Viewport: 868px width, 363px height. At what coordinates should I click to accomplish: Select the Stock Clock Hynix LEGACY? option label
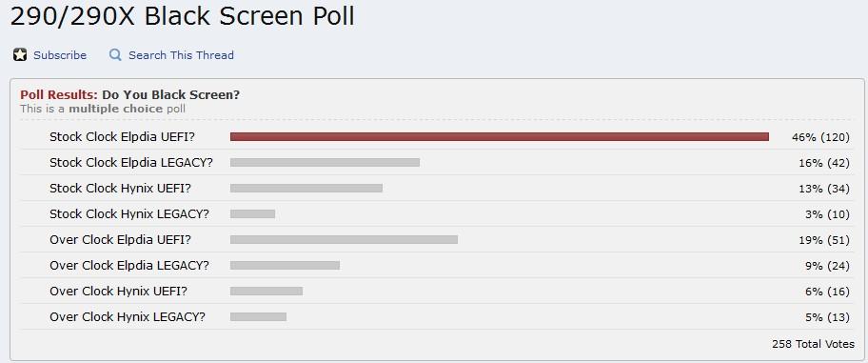click(129, 214)
